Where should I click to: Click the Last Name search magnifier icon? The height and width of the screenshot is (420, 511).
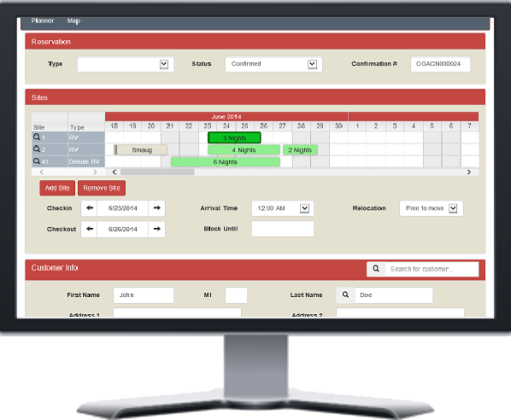point(345,295)
